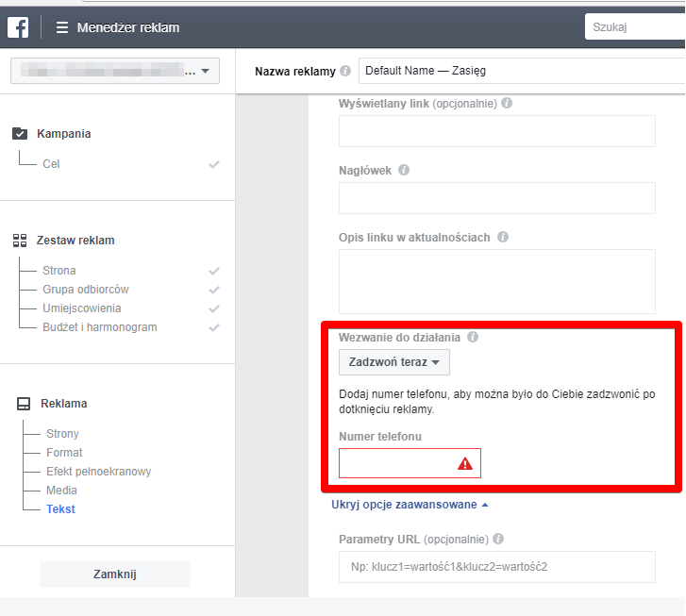The image size is (686, 616).
Task: Click the Kampania folder checkmark icon
Action: coord(20,133)
